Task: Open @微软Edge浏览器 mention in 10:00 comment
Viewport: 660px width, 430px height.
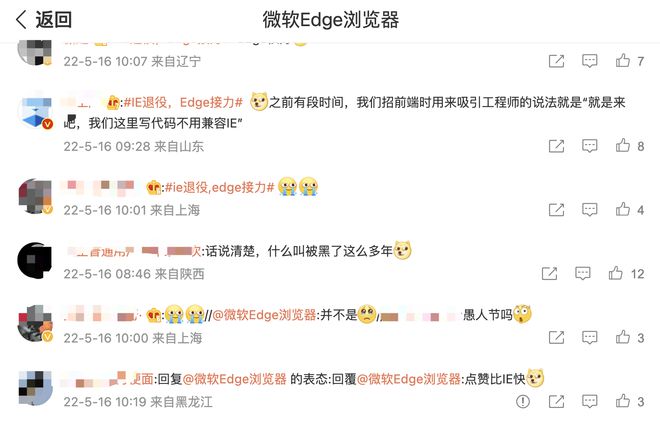Action: click(x=264, y=315)
